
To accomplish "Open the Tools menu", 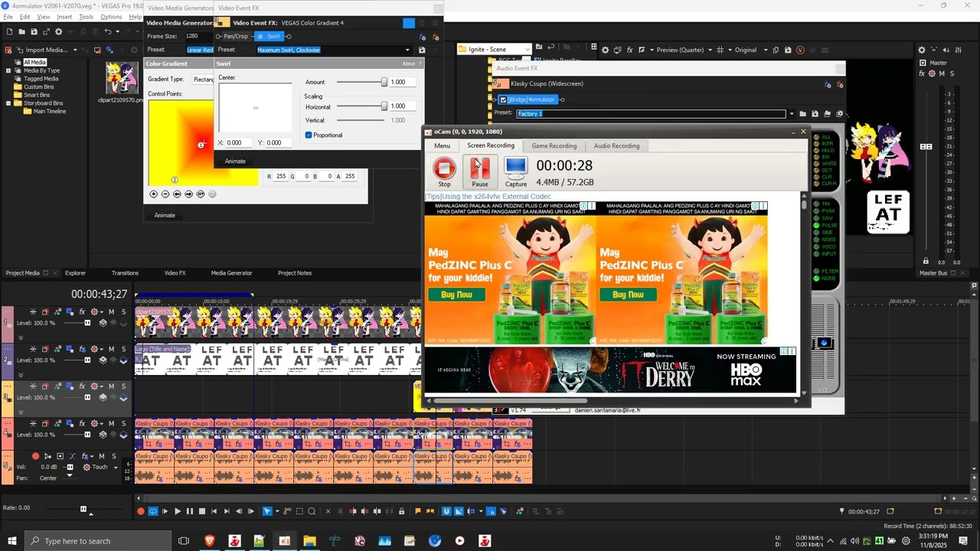I will (x=87, y=17).
